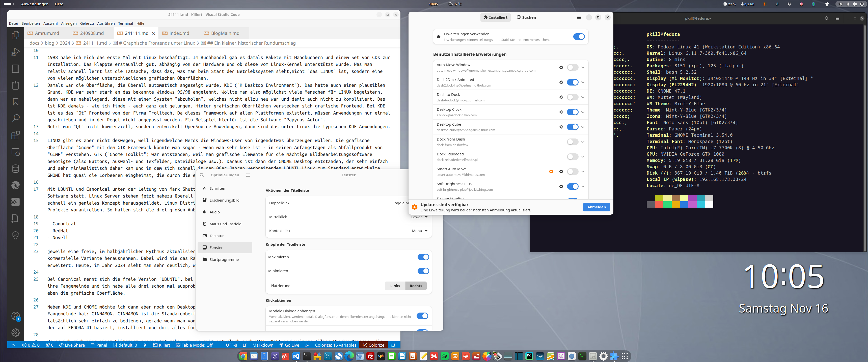Expand the Dock: Reloaded details chevron
The width and height of the screenshot is (868, 362).
tap(583, 157)
